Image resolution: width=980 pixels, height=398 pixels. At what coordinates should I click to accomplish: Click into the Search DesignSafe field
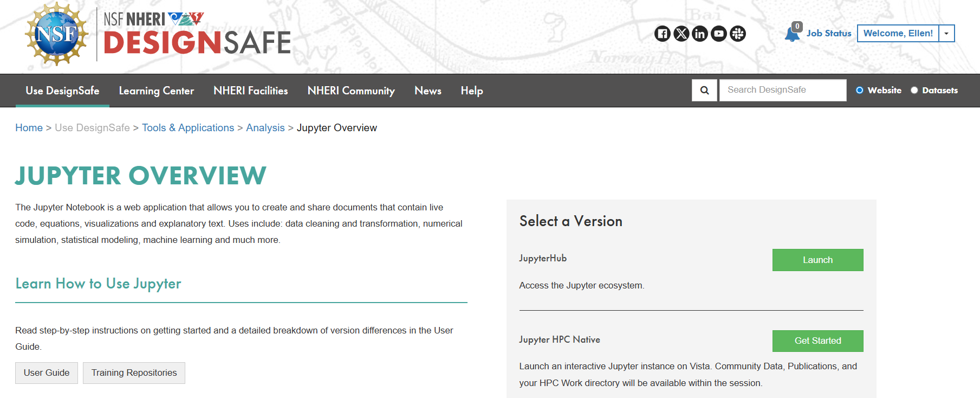(783, 90)
